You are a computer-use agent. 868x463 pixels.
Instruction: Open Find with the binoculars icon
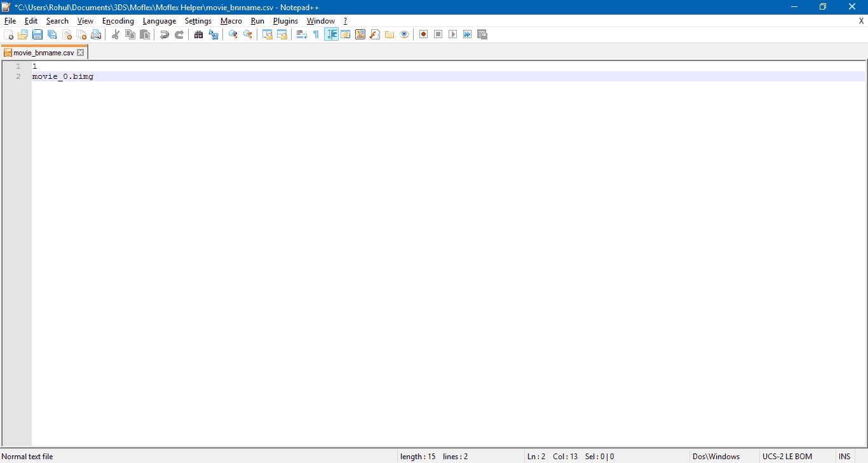click(x=199, y=34)
